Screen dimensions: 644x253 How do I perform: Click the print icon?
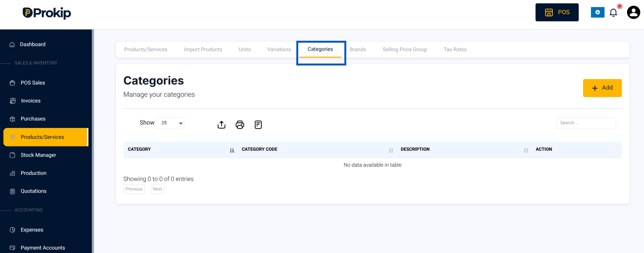click(240, 125)
